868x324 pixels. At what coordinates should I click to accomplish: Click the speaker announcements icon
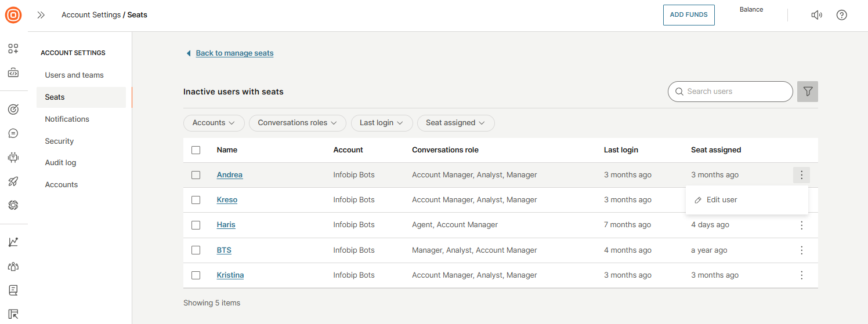(816, 15)
